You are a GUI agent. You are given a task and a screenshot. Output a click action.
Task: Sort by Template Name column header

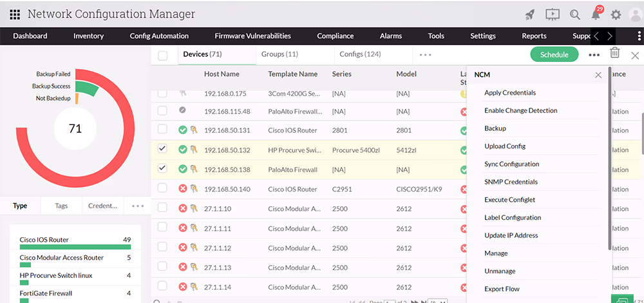click(293, 74)
